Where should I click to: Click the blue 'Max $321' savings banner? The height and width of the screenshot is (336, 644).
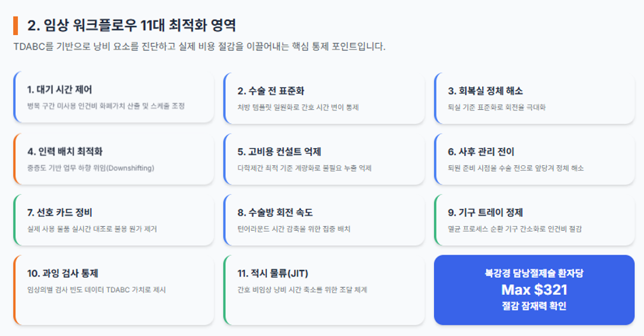(534, 290)
